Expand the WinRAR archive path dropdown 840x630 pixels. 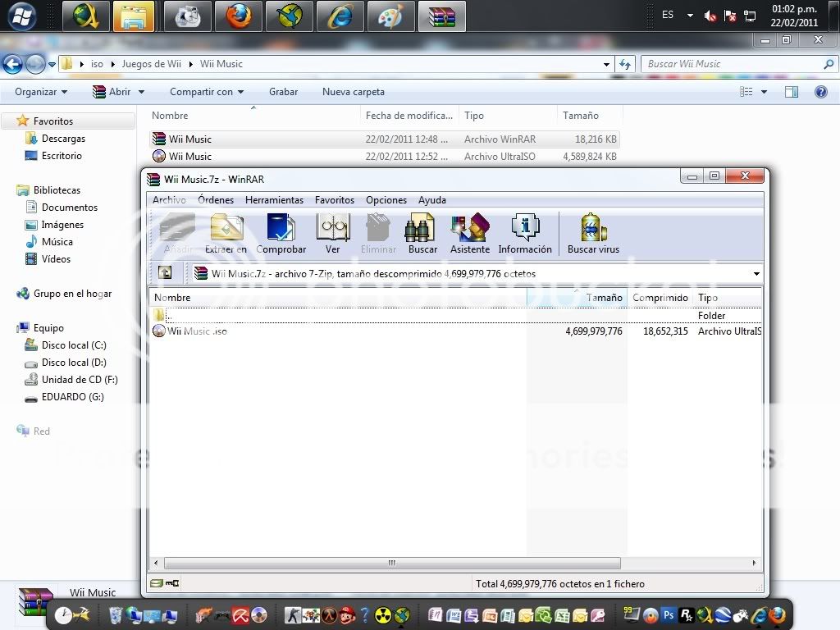point(756,274)
